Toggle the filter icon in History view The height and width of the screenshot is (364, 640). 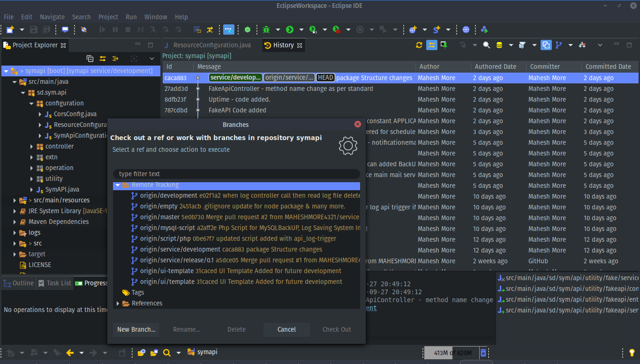click(522, 45)
